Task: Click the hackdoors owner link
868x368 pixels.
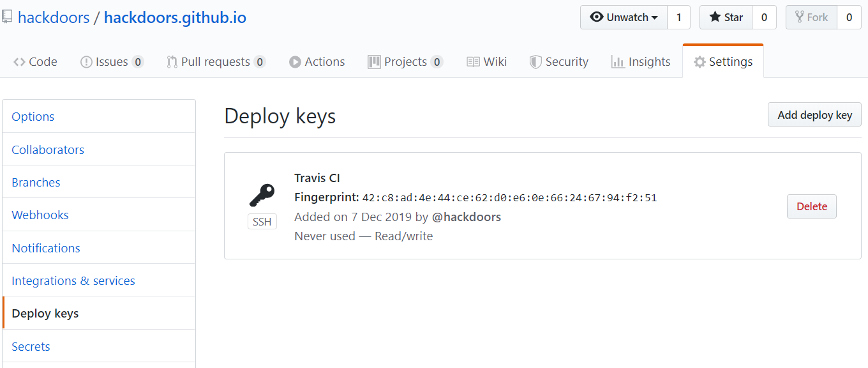Action: pyautogui.click(x=54, y=17)
